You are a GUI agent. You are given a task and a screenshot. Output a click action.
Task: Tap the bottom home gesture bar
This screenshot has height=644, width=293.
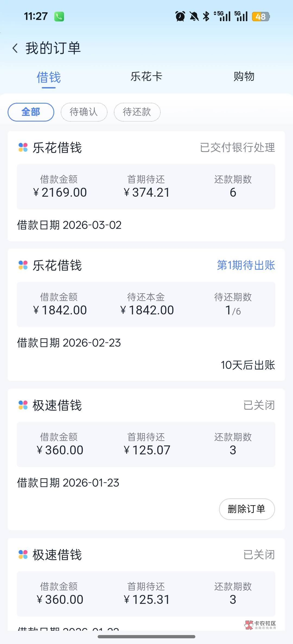146,637
